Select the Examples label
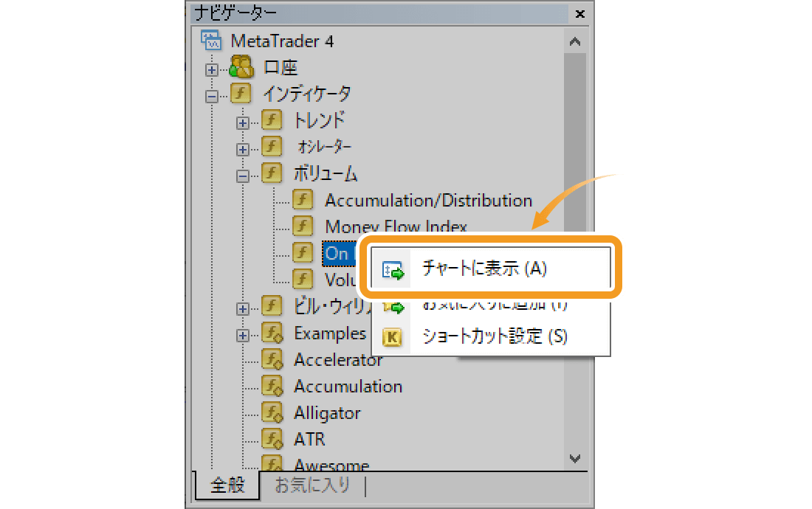Image resolution: width=812 pixels, height=509 pixels. [x=330, y=333]
